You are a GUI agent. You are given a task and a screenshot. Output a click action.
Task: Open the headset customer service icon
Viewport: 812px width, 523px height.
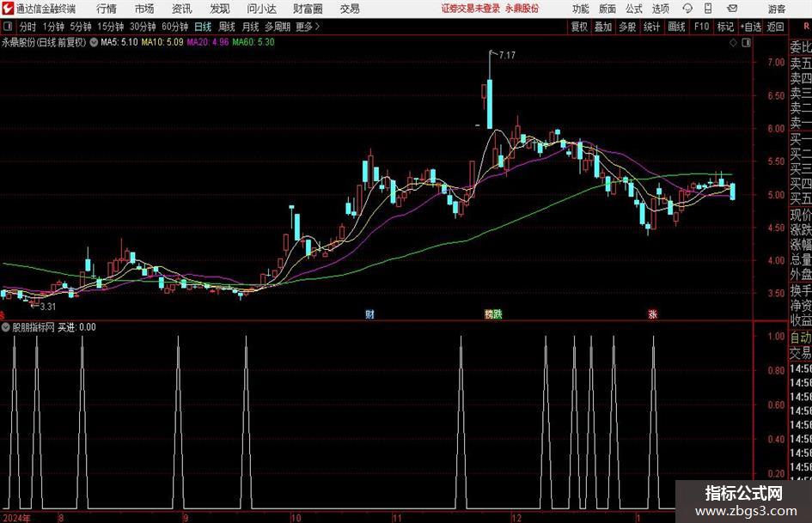pos(687,9)
